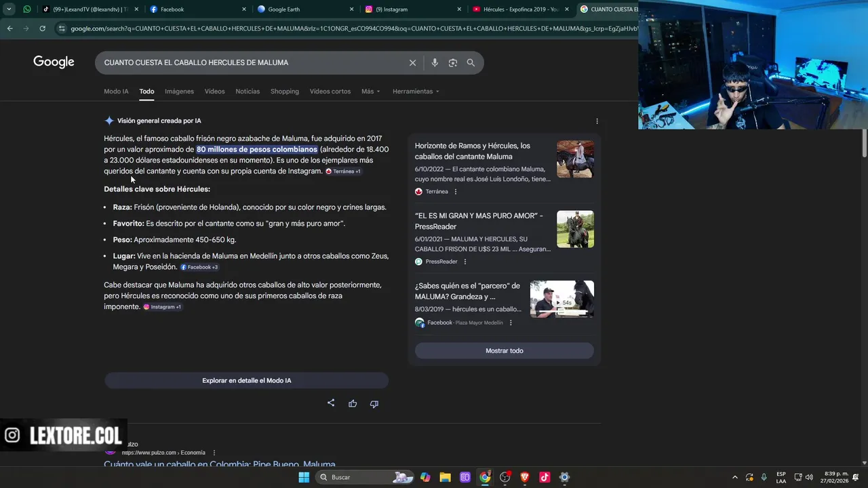
Task: View site information icon in address bar
Action: (x=62, y=28)
